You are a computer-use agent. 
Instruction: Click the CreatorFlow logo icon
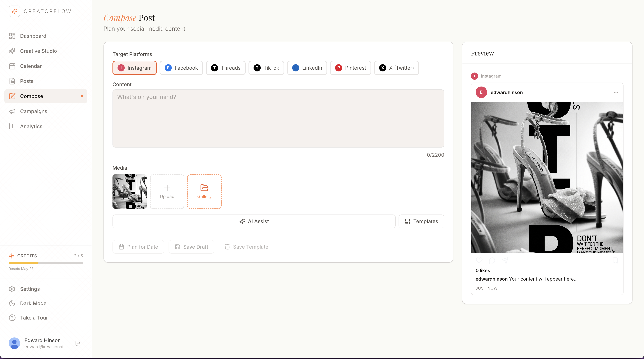14,11
